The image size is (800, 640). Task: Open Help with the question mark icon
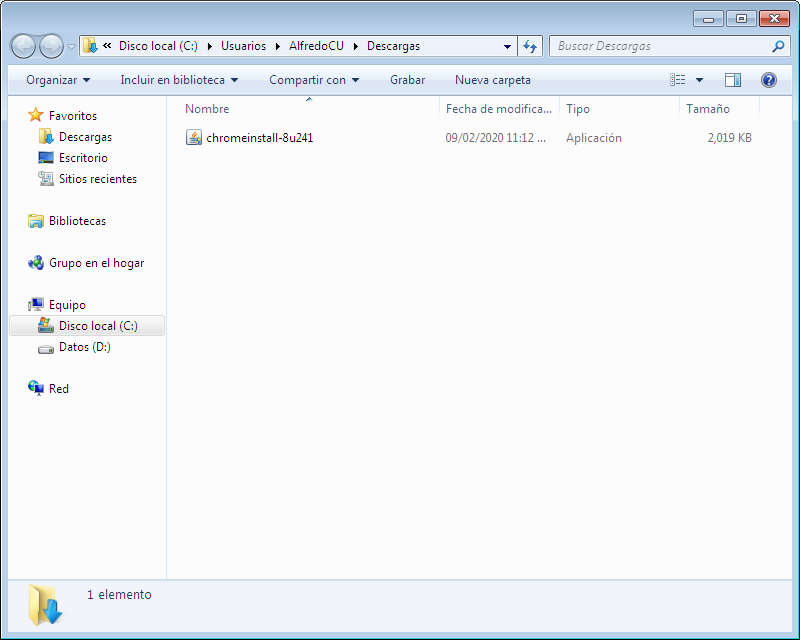[x=768, y=80]
